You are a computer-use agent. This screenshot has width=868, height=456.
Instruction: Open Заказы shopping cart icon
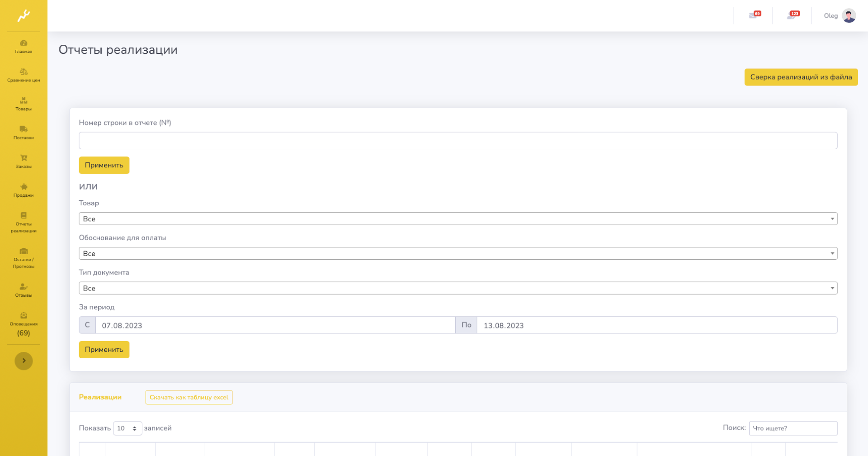coord(24,158)
